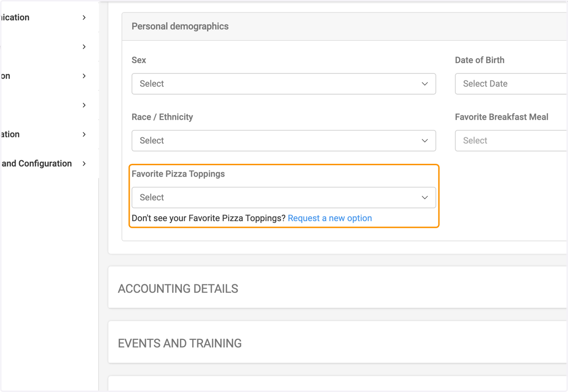Click the Favorite Breakfast Meal label
568x392 pixels.
click(x=502, y=117)
